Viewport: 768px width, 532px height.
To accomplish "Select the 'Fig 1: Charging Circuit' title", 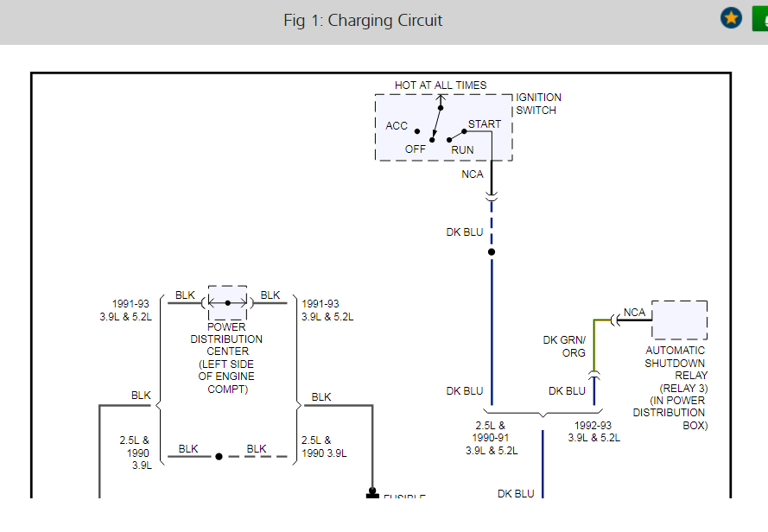I will click(x=363, y=21).
